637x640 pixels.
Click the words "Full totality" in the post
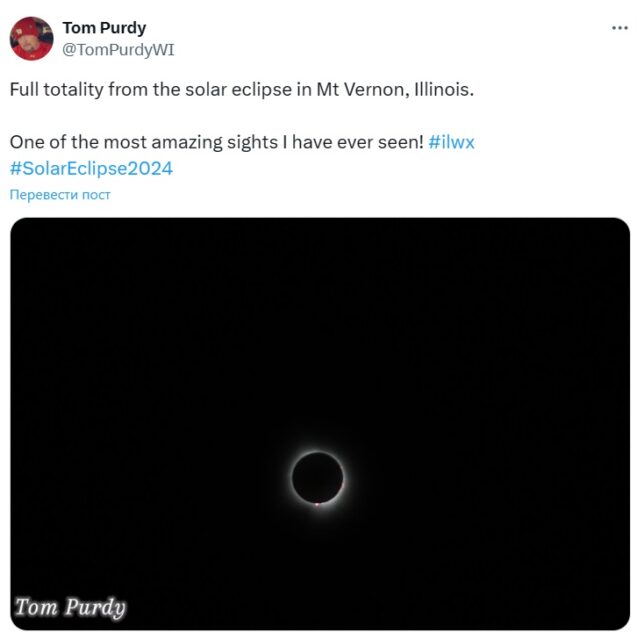[59, 89]
